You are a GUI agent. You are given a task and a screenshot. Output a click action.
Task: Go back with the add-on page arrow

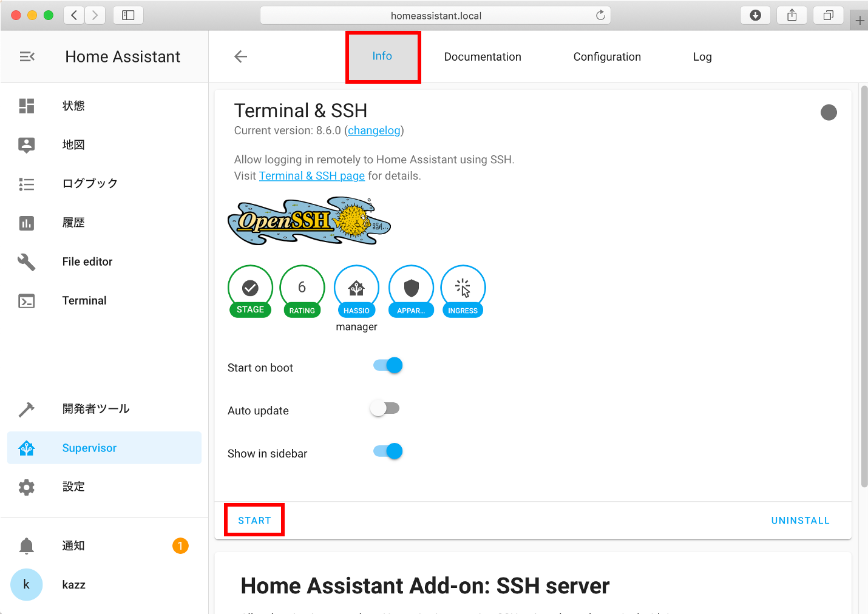[241, 56]
